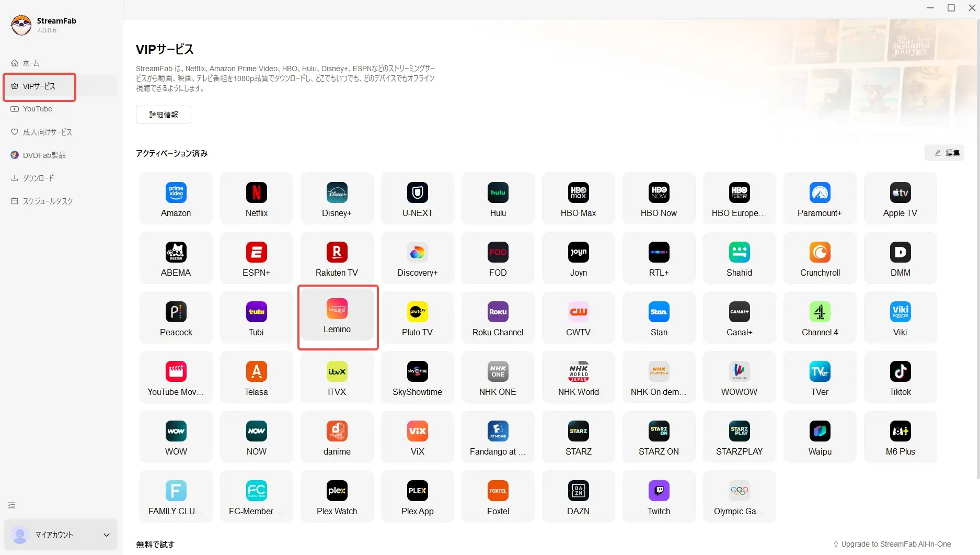Launch the Disney+ service
Screen dimensions: 980x555
pos(337,199)
